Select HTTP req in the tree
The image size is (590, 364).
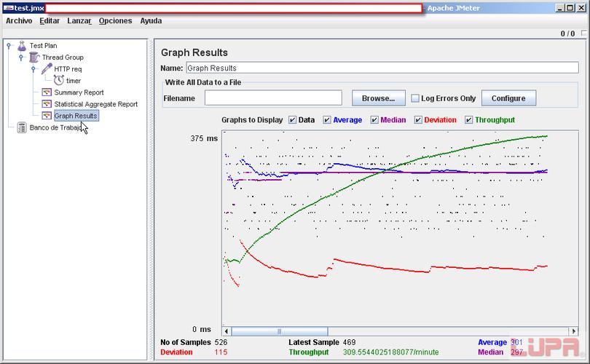(x=68, y=69)
